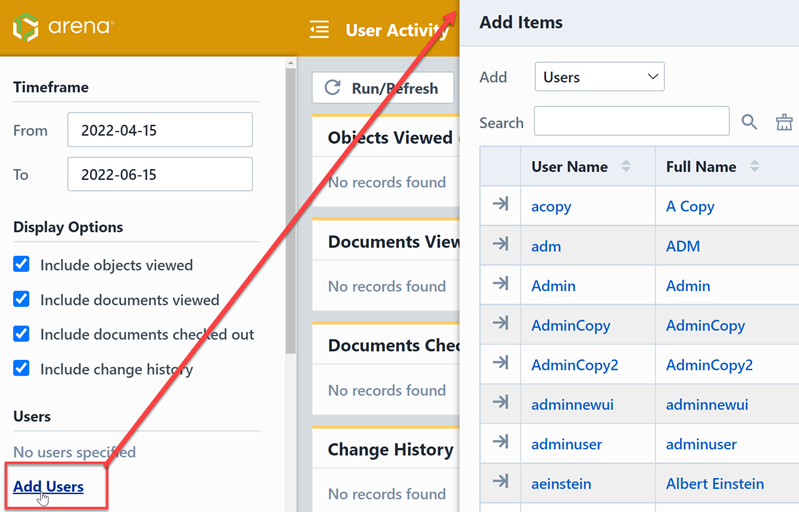Open the AdminCopy2 full name link

709,365
